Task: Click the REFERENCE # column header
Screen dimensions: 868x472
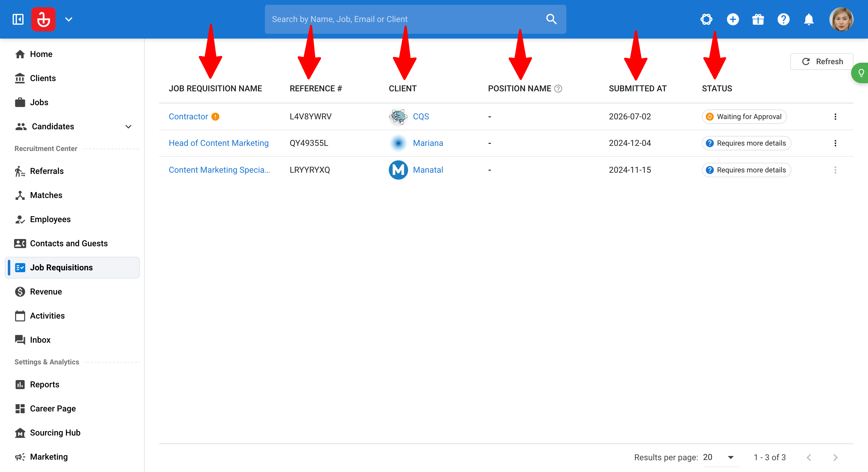Action: click(x=316, y=89)
